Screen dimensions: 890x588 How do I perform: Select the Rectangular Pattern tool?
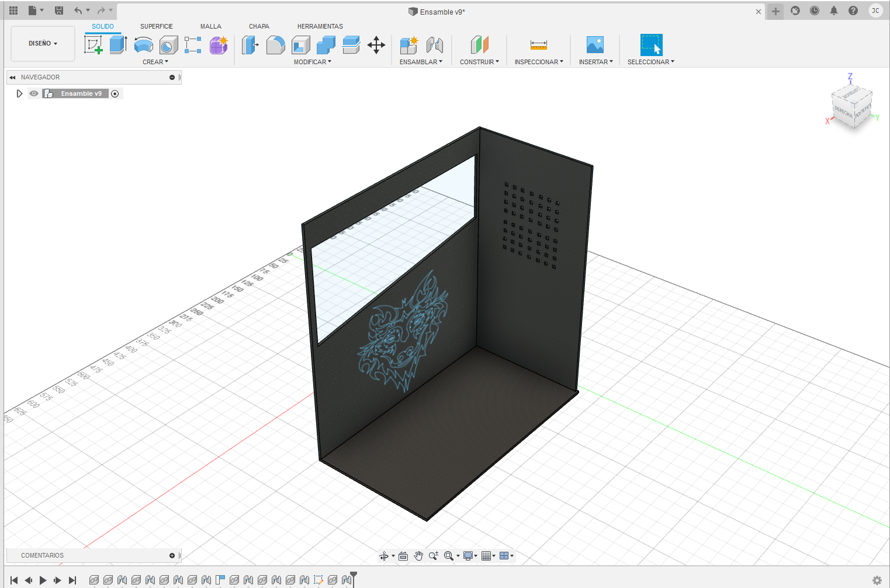point(193,45)
